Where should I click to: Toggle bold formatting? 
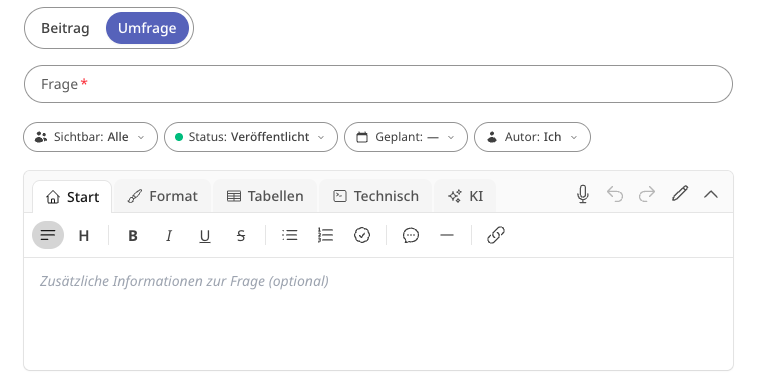click(132, 236)
